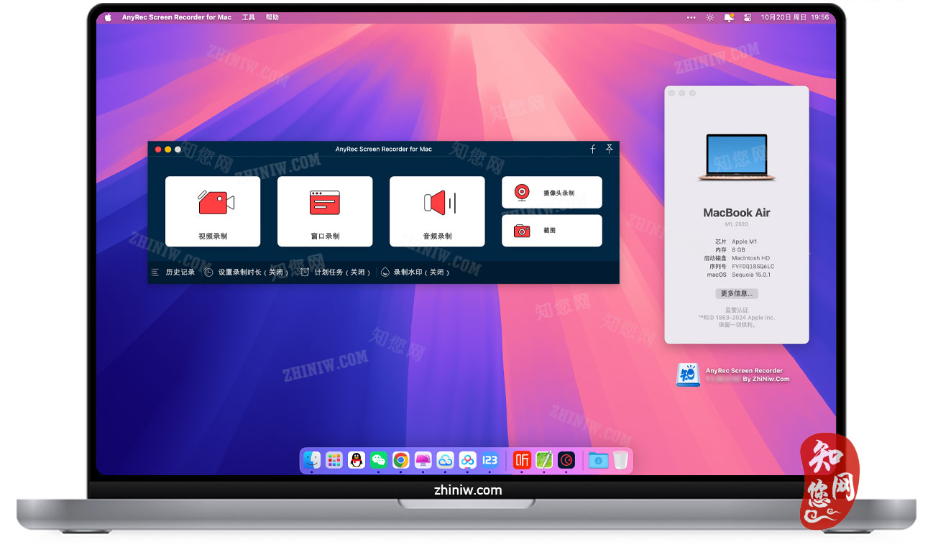
Task: Pin the AnyRec window on top
Action: coord(609,149)
